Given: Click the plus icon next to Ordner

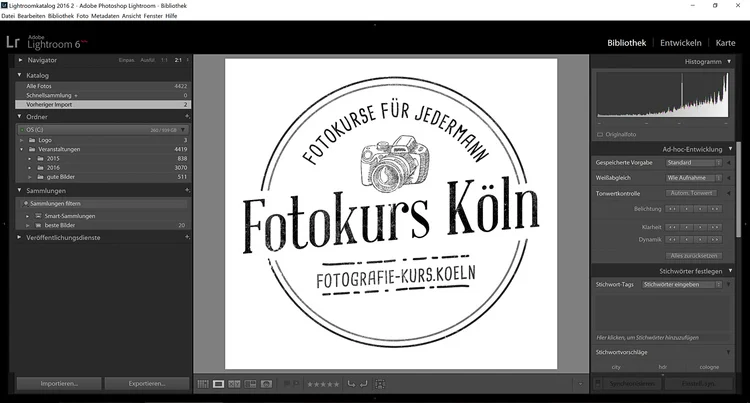Looking at the screenshot, I should pyautogui.click(x=187, y=116).
